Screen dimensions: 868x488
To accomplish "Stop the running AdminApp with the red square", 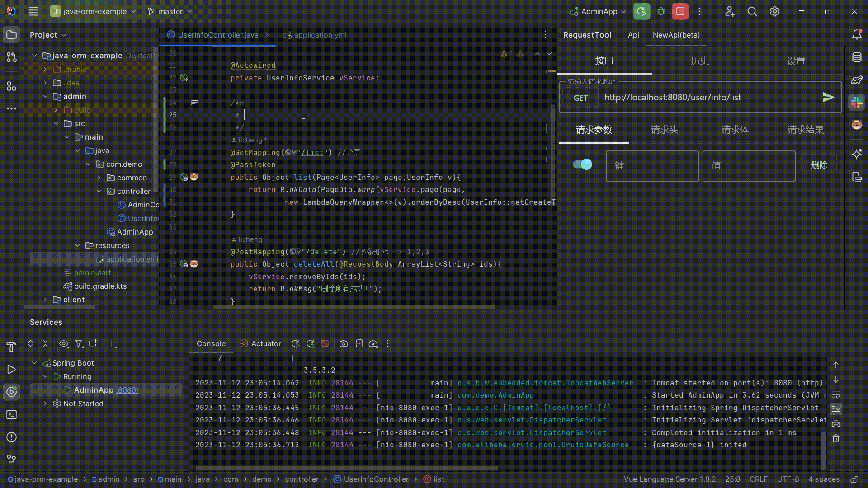I will coord(680,11).
